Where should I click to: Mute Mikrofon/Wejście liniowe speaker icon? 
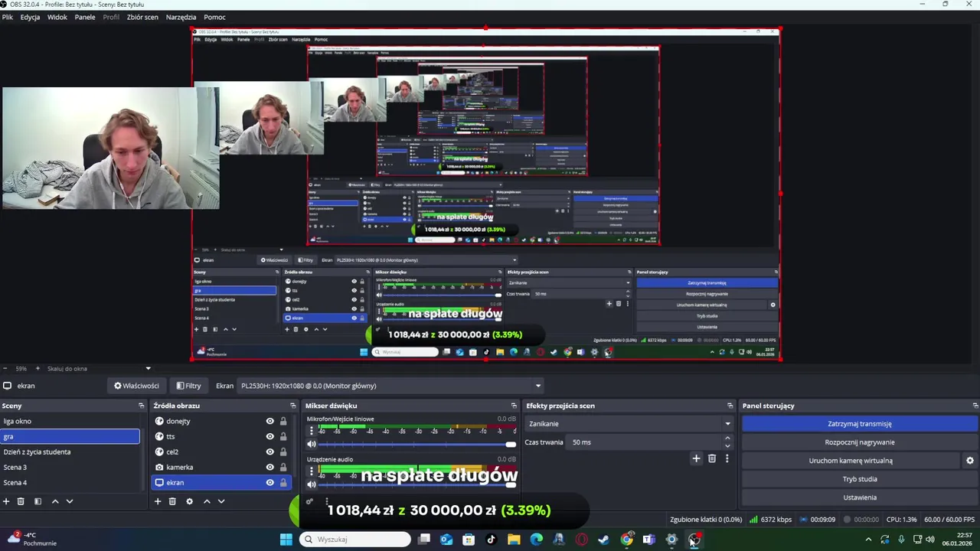[x=312, y=445]
